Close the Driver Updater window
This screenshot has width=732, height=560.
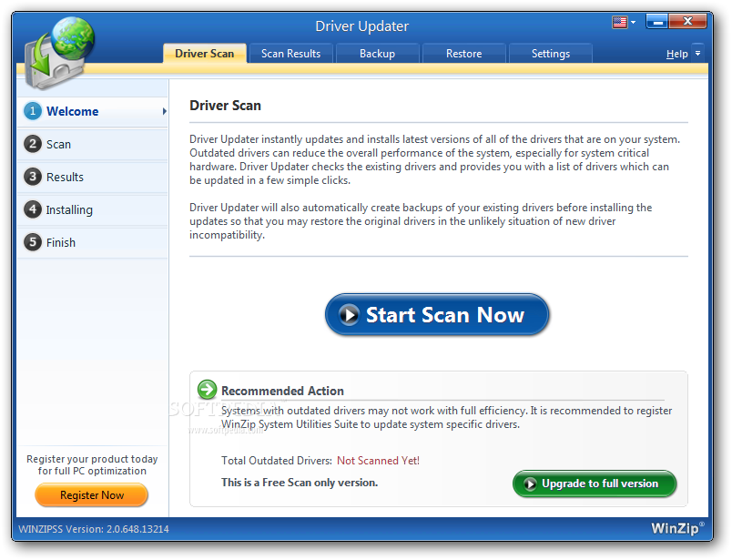pos(687,21)
